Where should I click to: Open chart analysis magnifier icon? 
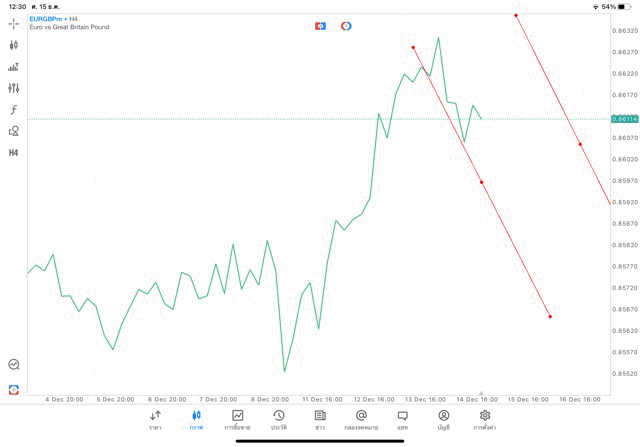(x=14, y=365)
